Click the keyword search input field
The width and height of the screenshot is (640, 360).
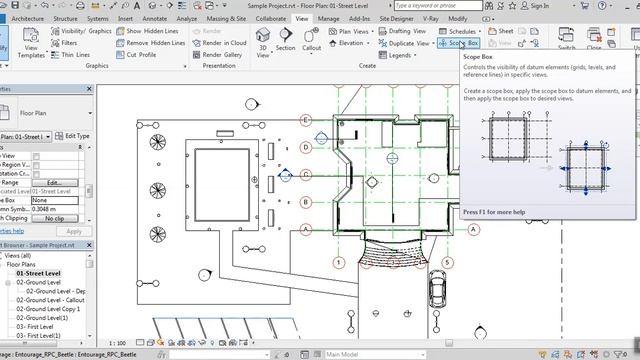tap(438, 6)
